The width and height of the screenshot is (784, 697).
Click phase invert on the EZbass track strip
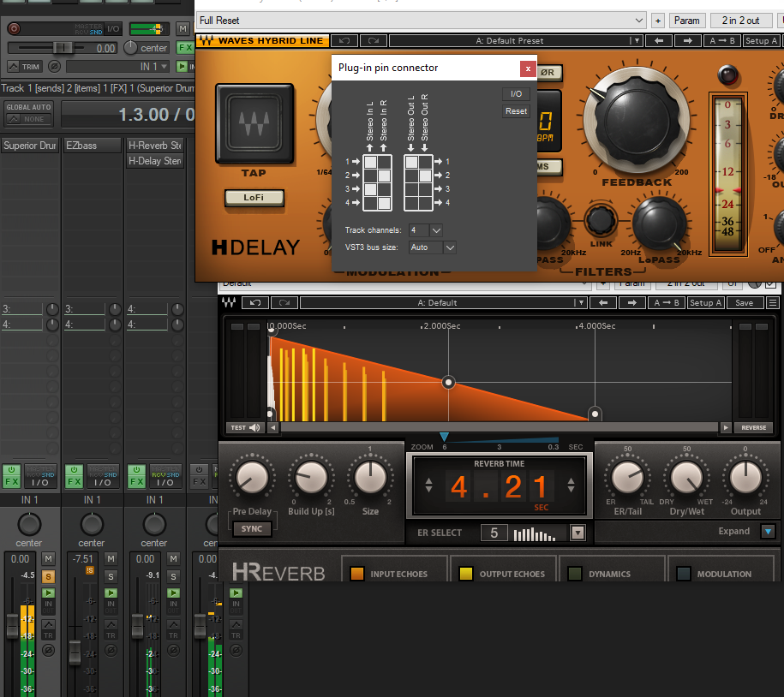pos(111,651)
